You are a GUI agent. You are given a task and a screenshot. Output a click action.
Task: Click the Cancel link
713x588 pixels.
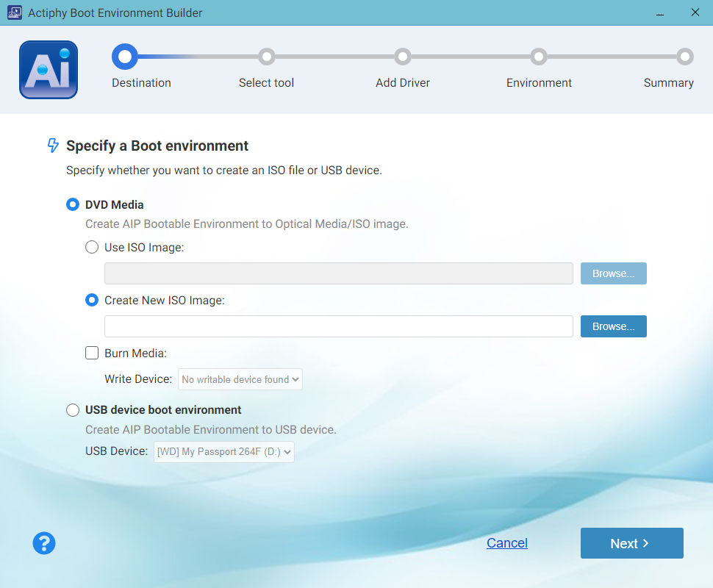pos(506,543)
